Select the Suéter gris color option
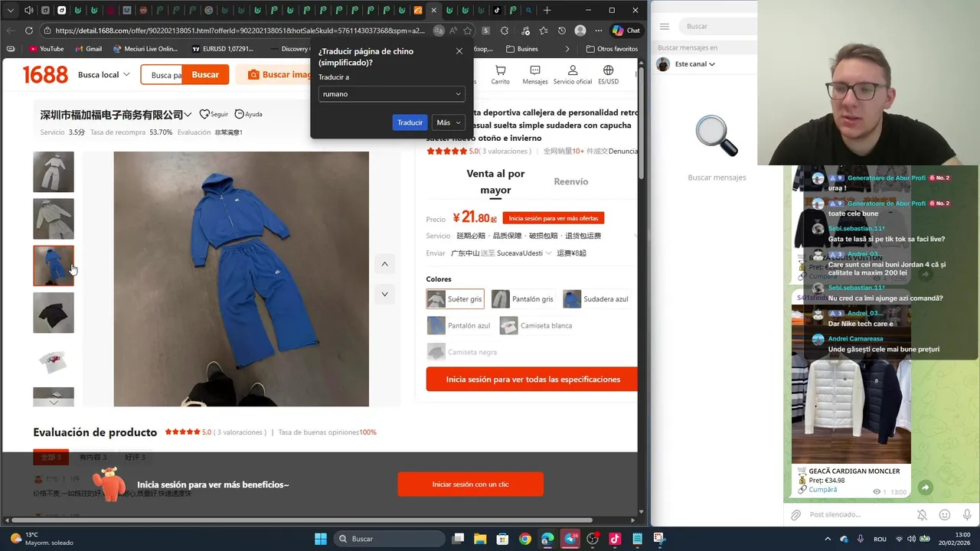Viewport: 980px width, 551px height. coord(455,299)
